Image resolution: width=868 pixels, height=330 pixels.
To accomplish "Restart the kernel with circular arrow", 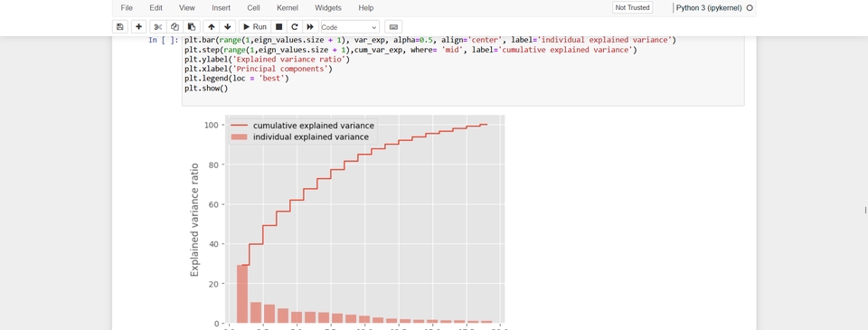I will 295,26.
